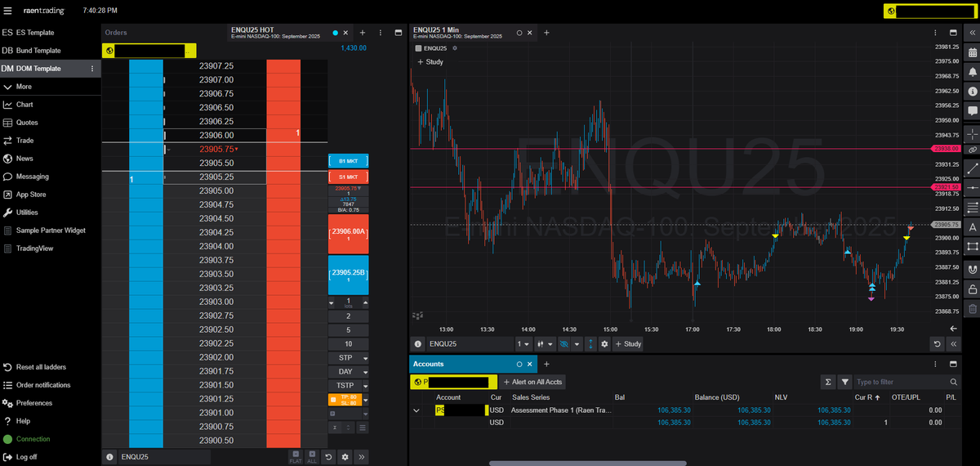980x466 pixels.
Task: Expand the account row chevron
Action: (418, 410)
